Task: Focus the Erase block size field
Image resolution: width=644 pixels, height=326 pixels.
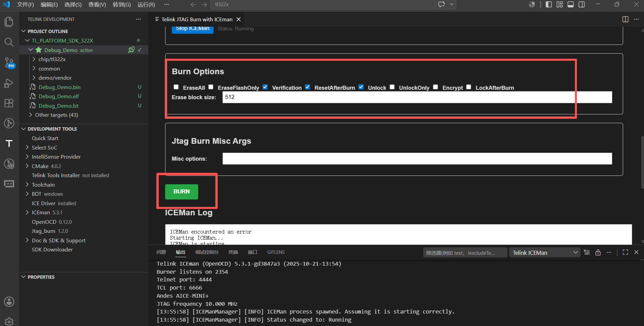Action: click(417, 97)
